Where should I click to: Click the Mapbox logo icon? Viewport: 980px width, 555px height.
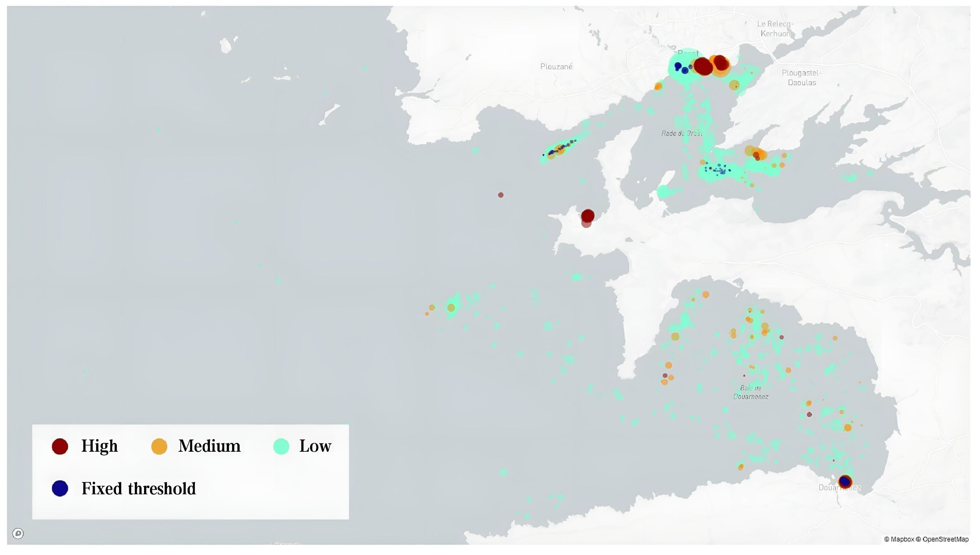18,533
